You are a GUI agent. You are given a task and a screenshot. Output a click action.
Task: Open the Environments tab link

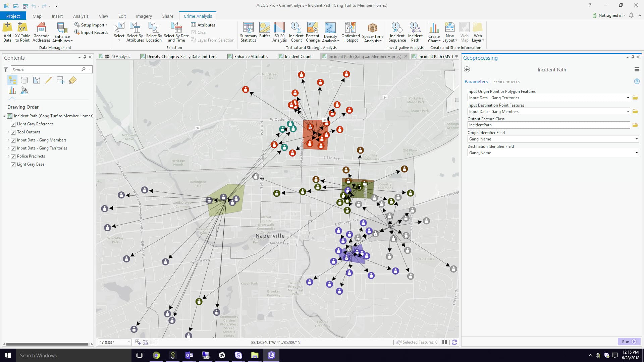tap(506, 81)
